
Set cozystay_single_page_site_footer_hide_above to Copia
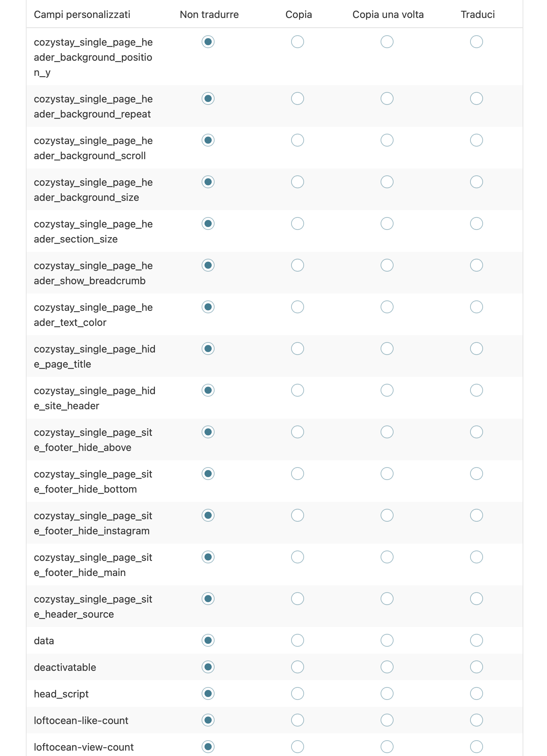coord(298,432)
